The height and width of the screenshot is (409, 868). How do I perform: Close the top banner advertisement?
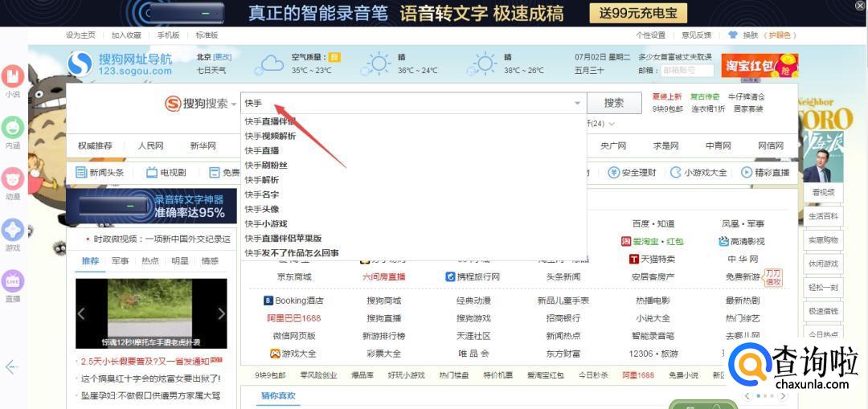point(859,6)
